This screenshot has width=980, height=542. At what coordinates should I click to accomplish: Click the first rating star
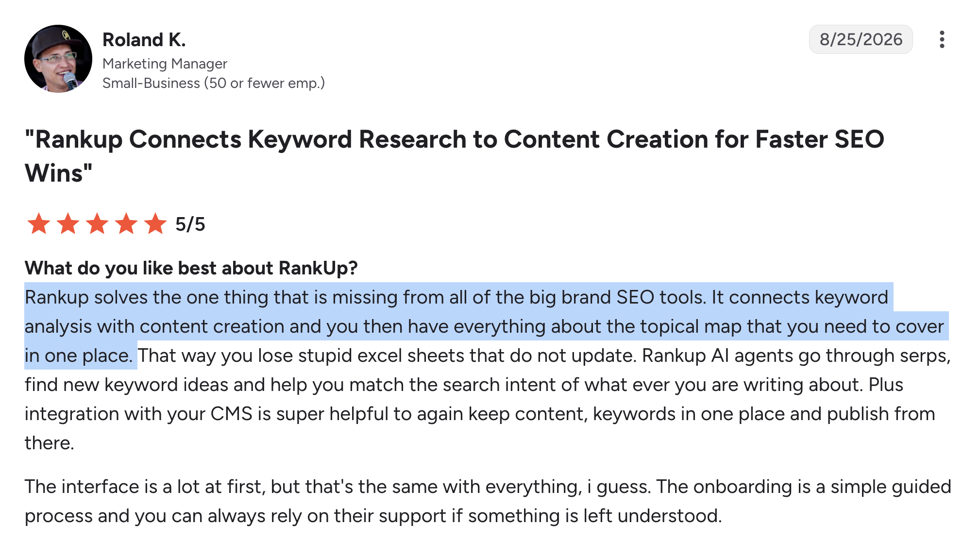(x=39, y=224)
